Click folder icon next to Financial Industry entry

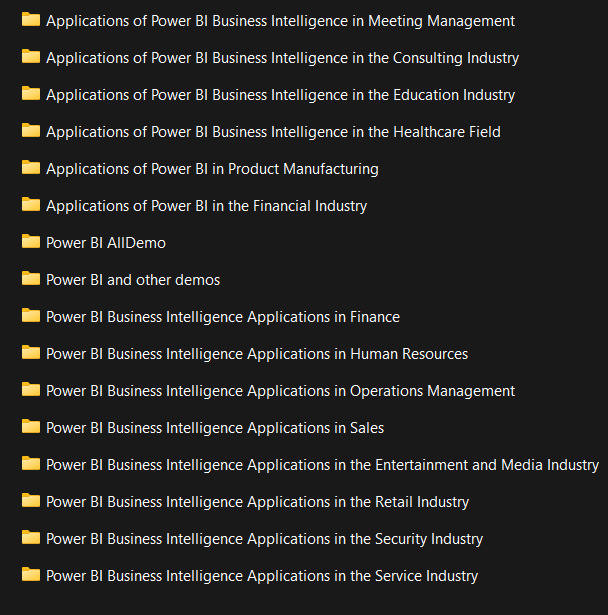point(31,204)
